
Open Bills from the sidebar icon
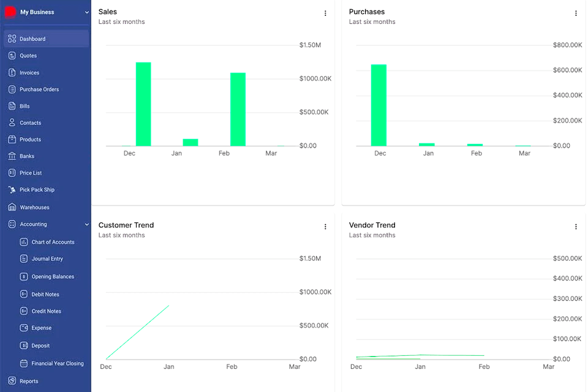coord(13,105)
